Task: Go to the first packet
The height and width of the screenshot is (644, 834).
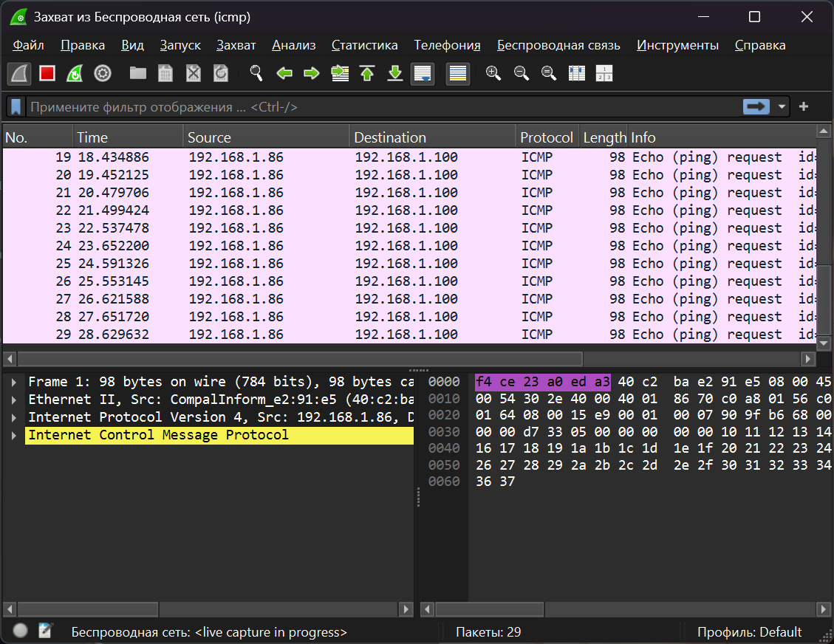Action: tap(367, 73)
